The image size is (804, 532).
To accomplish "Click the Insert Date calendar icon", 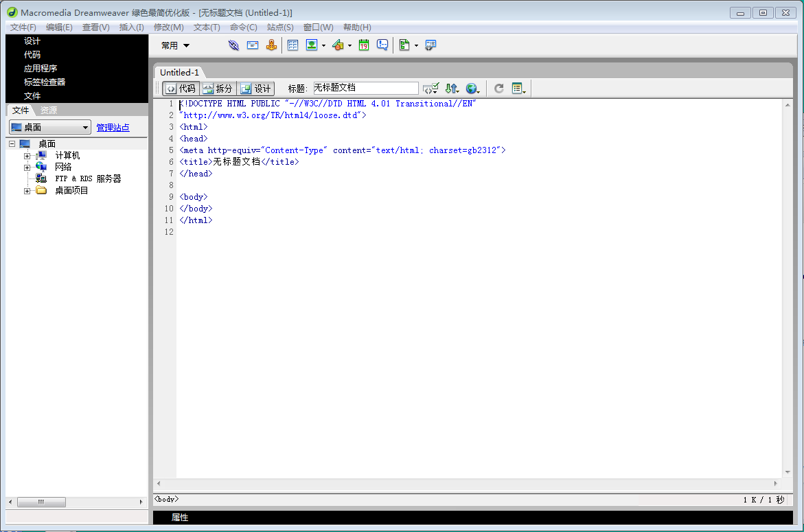I will coord(364,45).
